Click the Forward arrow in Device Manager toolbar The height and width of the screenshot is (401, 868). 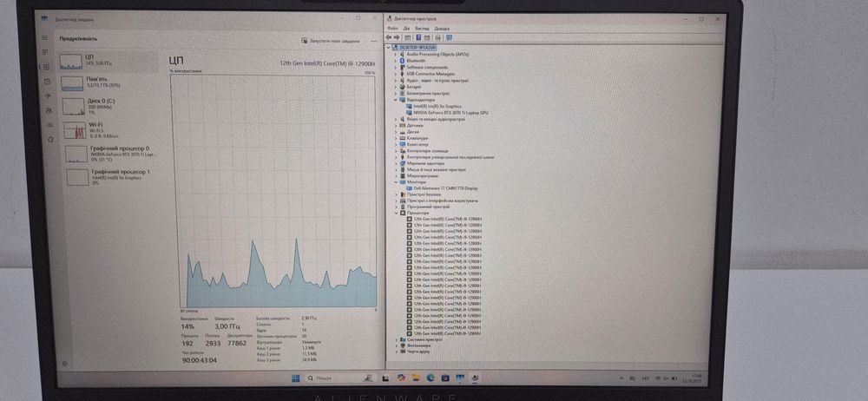point(398,37)
